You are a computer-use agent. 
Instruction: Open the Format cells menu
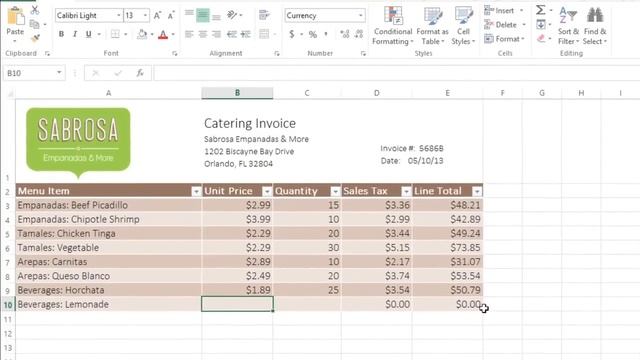tap(504, 39)
